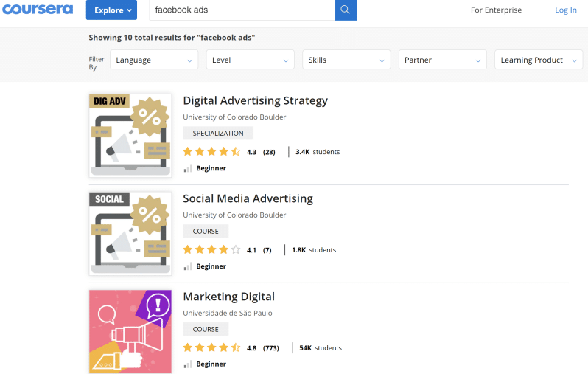The width and height of the screenshot is (588, 374).
Task: Click the star rating for Social Media Advertising
Action: pos(211,250)
